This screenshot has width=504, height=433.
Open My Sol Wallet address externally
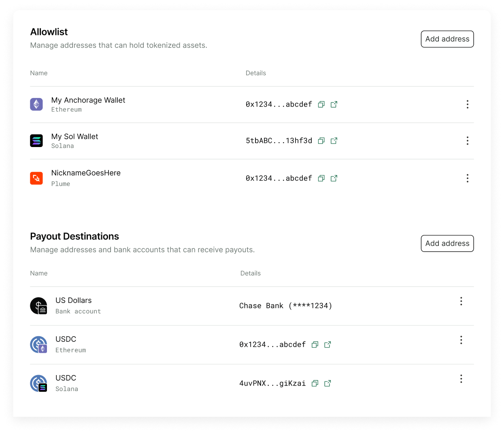[x=334, y=141]
